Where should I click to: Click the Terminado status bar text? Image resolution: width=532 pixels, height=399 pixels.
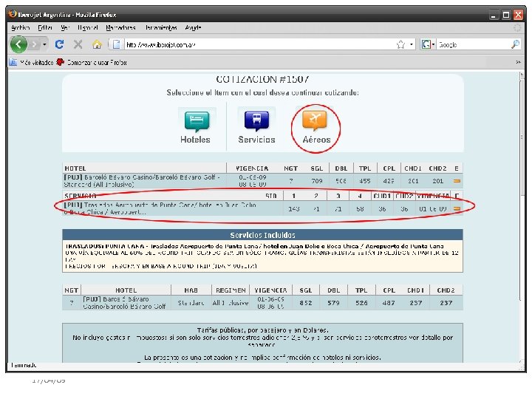point(24,366)
